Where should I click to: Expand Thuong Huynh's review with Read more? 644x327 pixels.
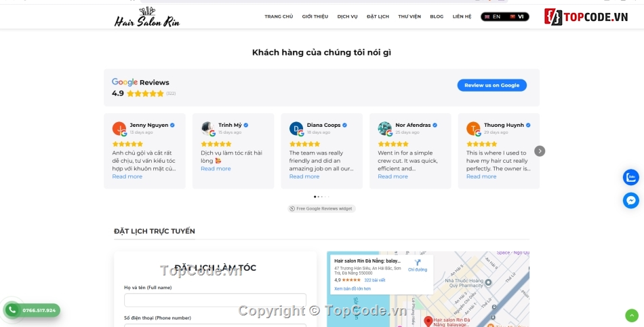tap(481, 176)
